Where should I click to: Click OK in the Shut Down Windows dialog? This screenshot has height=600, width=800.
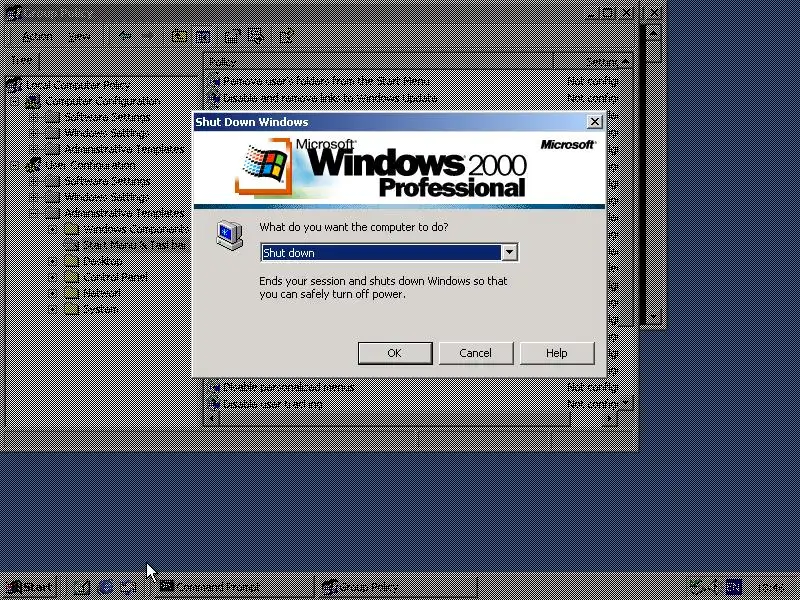click(395, 353)
